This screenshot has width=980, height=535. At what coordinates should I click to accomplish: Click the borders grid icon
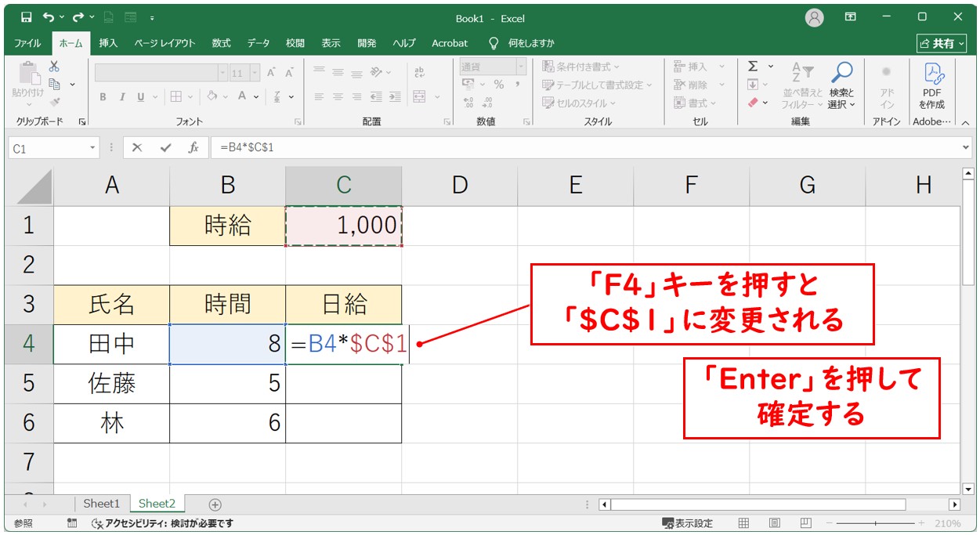[175, 96]
